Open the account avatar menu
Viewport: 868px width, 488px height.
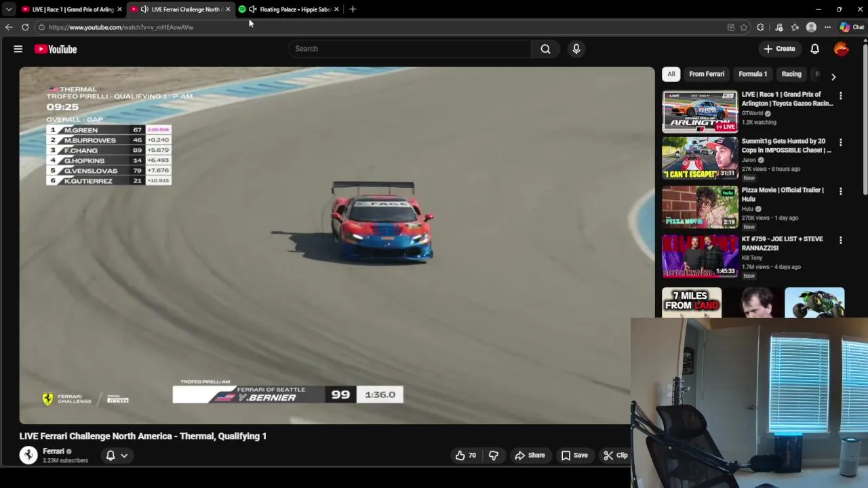841,49
